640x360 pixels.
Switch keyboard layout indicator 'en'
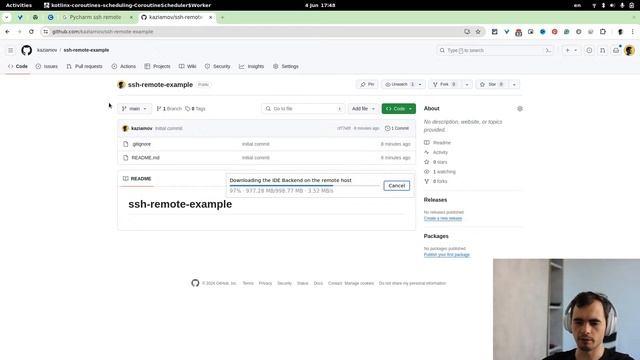[578, 5]
